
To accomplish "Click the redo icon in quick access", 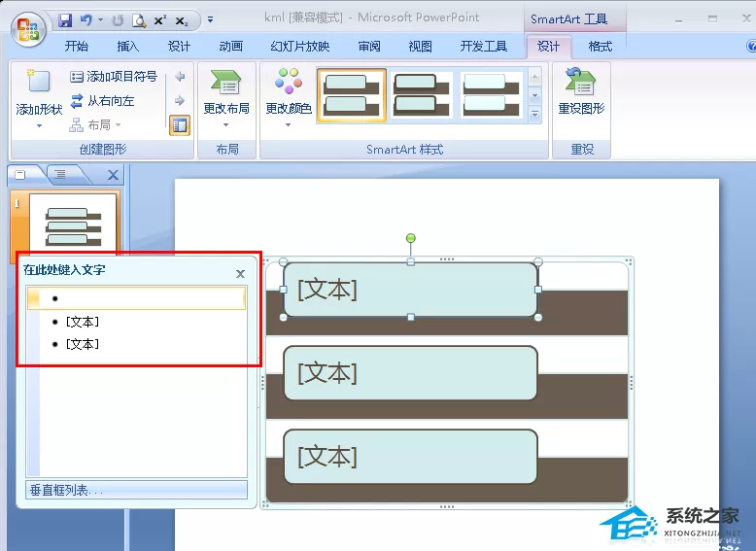I will point(118,20).
